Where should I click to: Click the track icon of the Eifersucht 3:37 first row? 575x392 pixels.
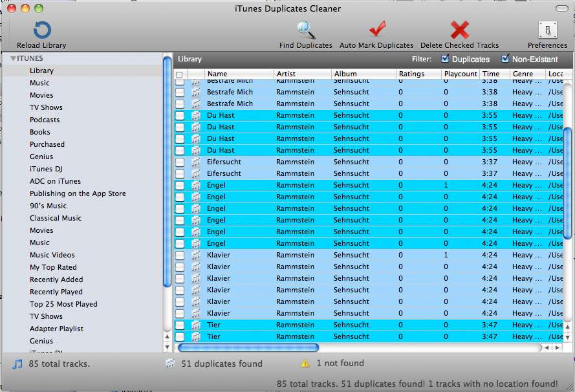point(196,162)
